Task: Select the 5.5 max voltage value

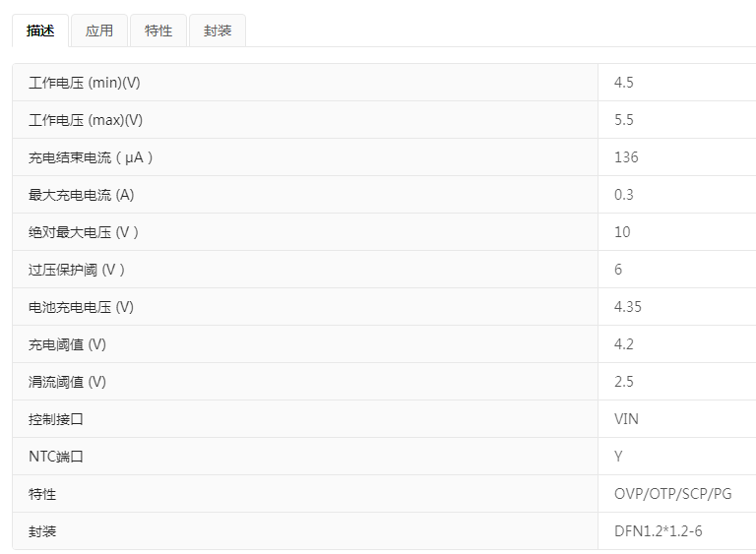Action: [624, 120]
